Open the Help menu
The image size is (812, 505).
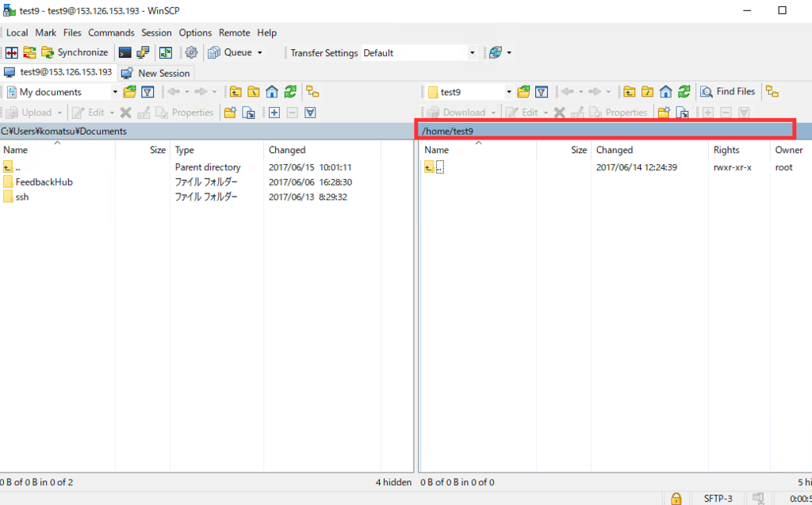[266, 33]
